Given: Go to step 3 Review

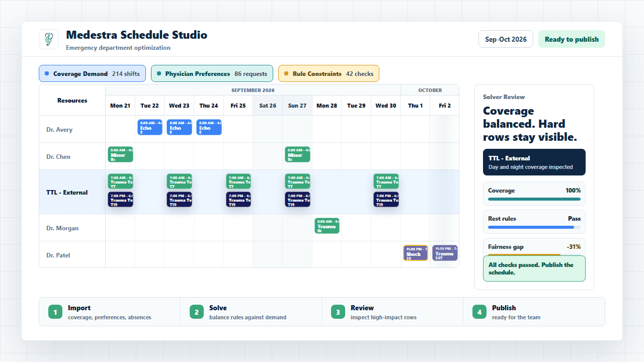Looking at the screenshot, I should [392, 312].
